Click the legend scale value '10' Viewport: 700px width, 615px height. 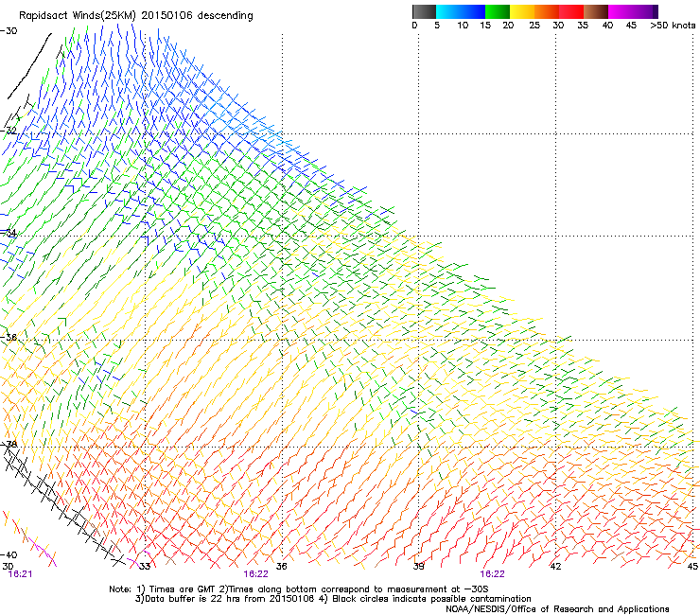click(463, 25)
